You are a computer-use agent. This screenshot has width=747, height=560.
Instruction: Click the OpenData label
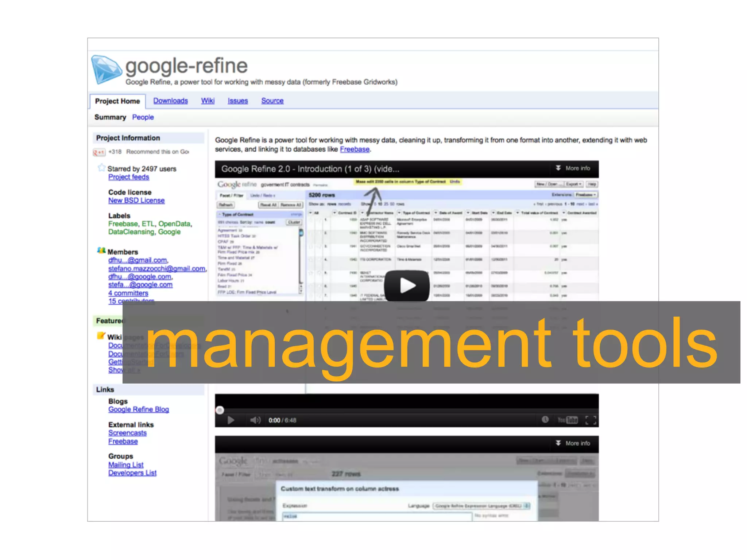pos(174,223)
